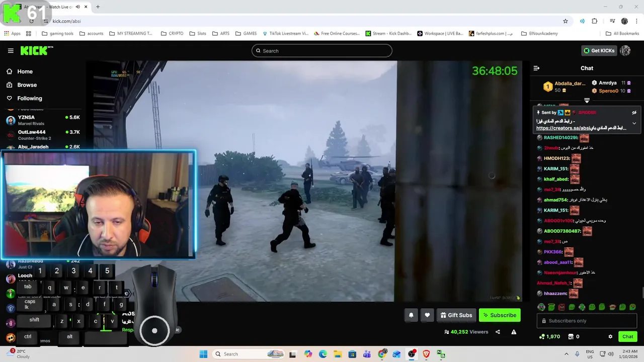Expand the chat leaderboard handle
The width and height of the screenshot is (644, 362).
587,101
